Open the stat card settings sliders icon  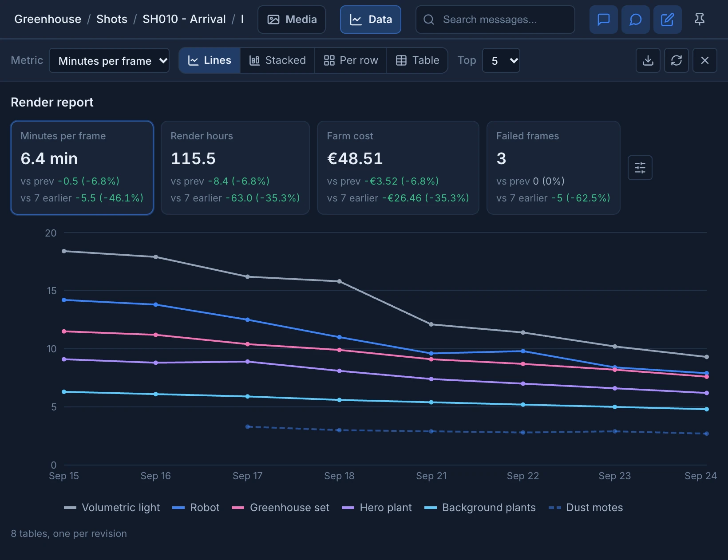pos(640,168)
